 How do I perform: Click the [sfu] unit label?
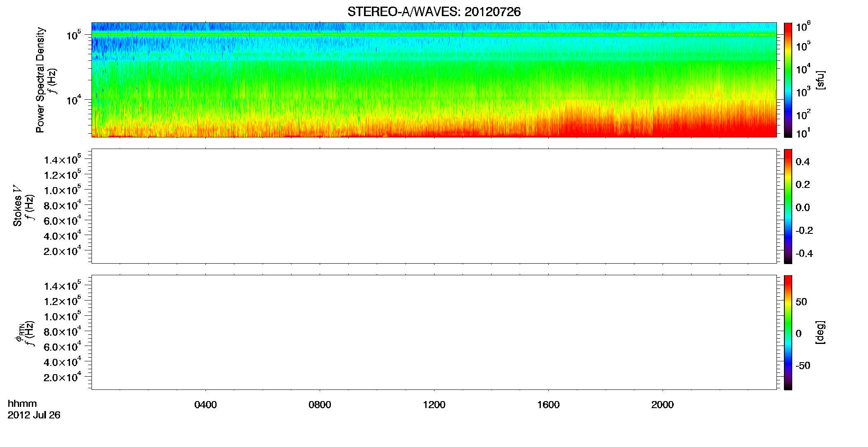(820, 80)
